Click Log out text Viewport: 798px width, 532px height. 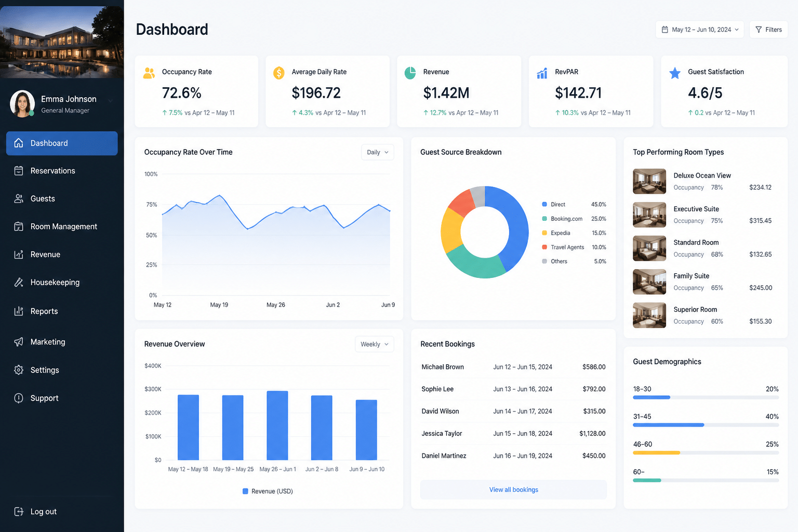pos(44,512)
